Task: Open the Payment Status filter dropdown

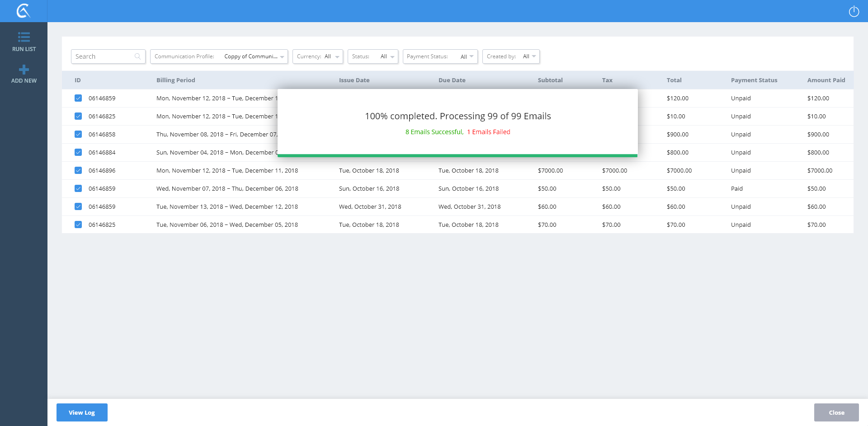Action: 439,56
